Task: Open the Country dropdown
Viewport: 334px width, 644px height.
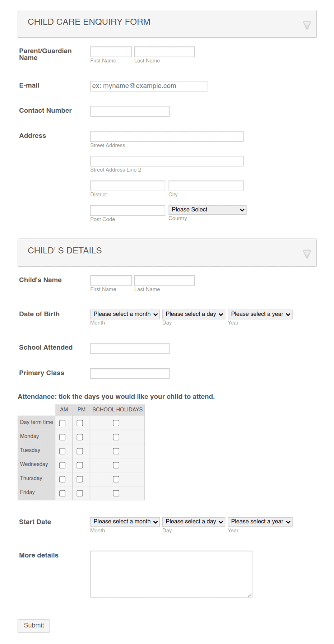Action: pyautogui.click(x=207, y=210)
